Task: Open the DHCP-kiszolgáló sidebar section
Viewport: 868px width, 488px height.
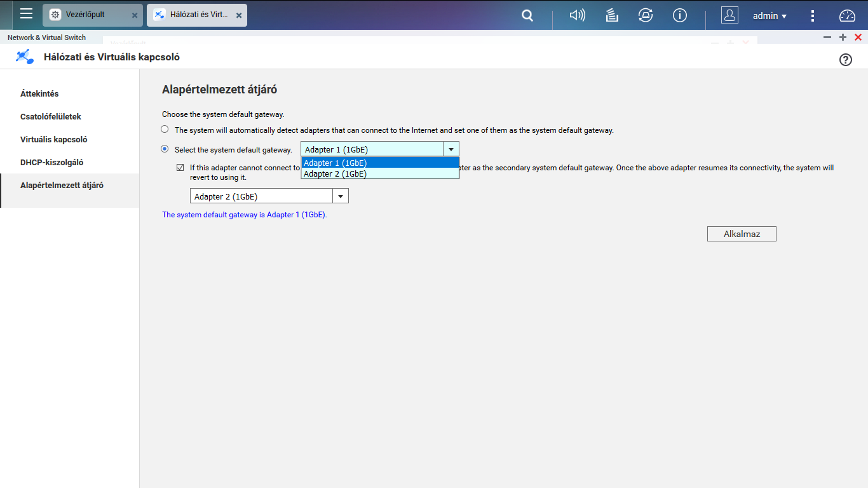Action: pos(51,162)
